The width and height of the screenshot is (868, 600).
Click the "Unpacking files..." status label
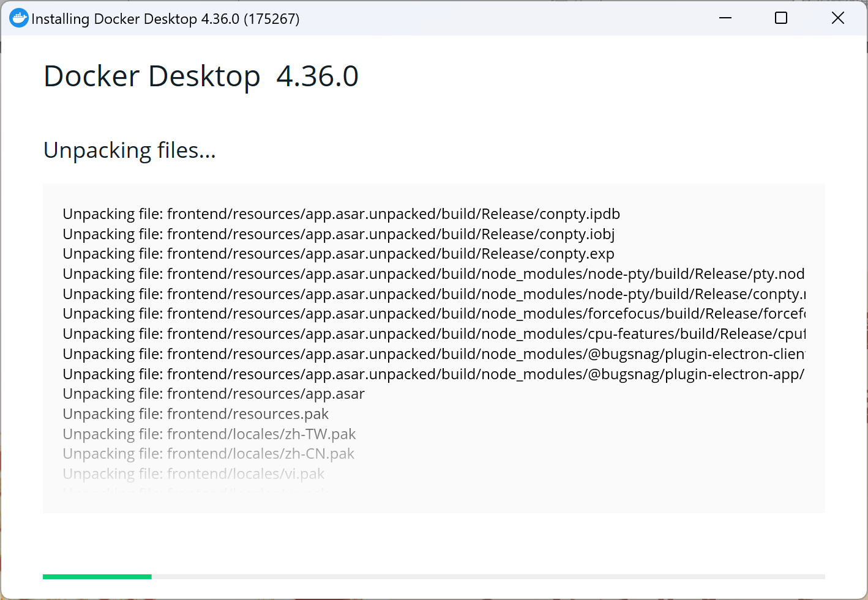(129, 150)
